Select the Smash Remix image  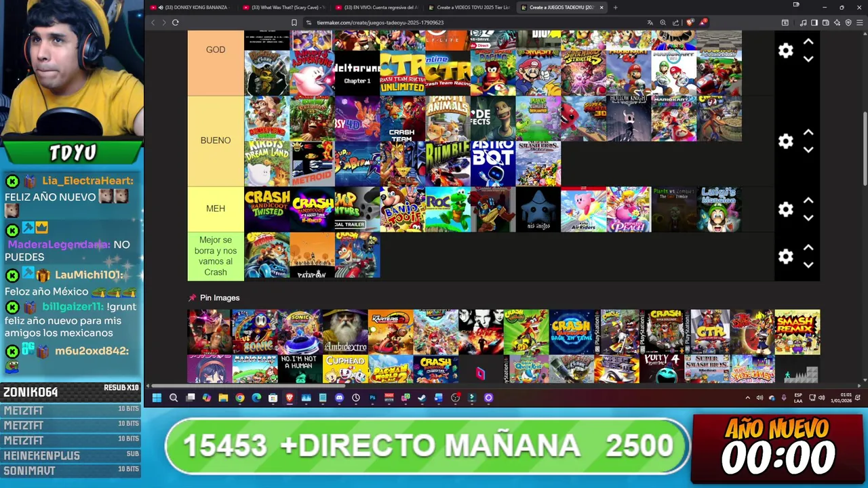(797, 332)
